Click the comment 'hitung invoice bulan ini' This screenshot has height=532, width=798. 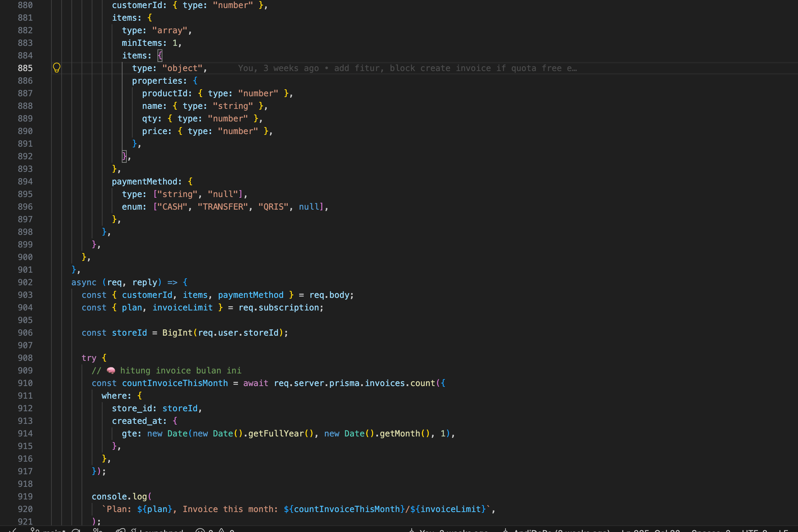pos(181,371)
